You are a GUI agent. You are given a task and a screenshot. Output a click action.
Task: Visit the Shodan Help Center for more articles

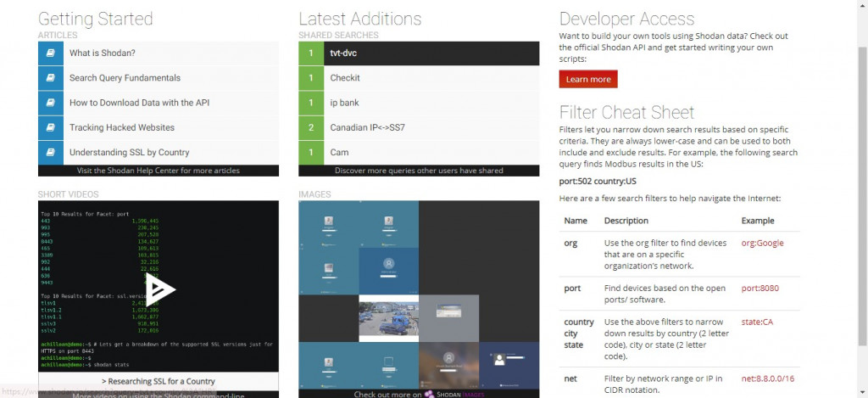(x=159, y=171)
